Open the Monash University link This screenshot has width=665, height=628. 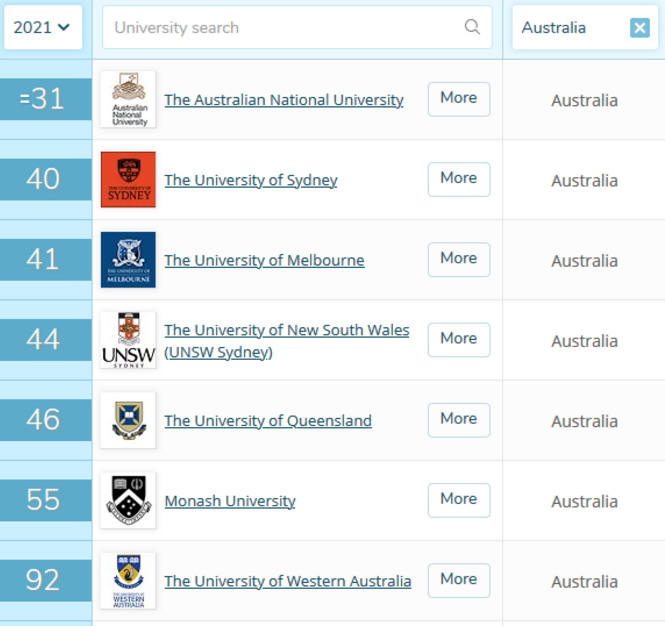click(x=230, y=501)
